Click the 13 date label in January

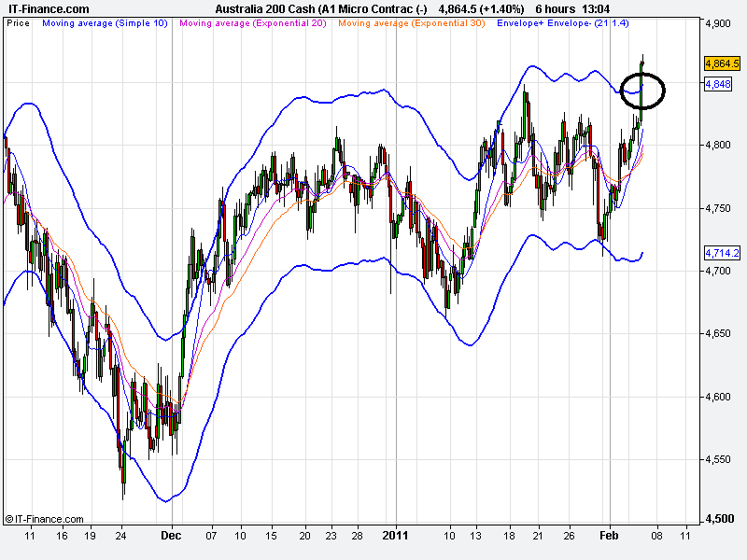tap(475, 536)
